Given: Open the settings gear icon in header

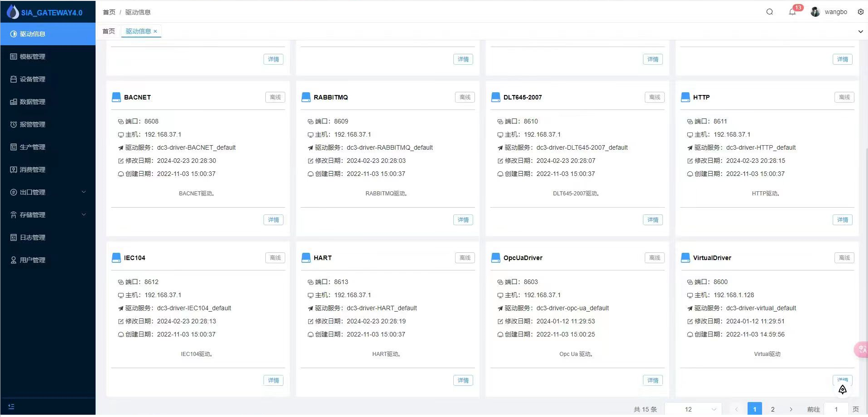Looking at the screenshot, I should [860, 12].
